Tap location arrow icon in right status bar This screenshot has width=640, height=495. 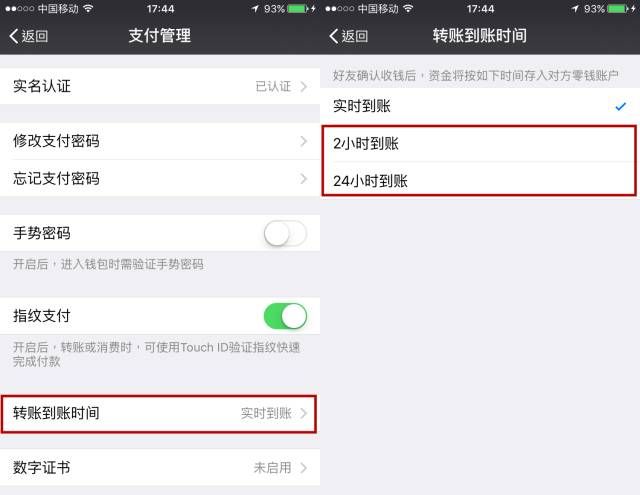coord(576,9)
